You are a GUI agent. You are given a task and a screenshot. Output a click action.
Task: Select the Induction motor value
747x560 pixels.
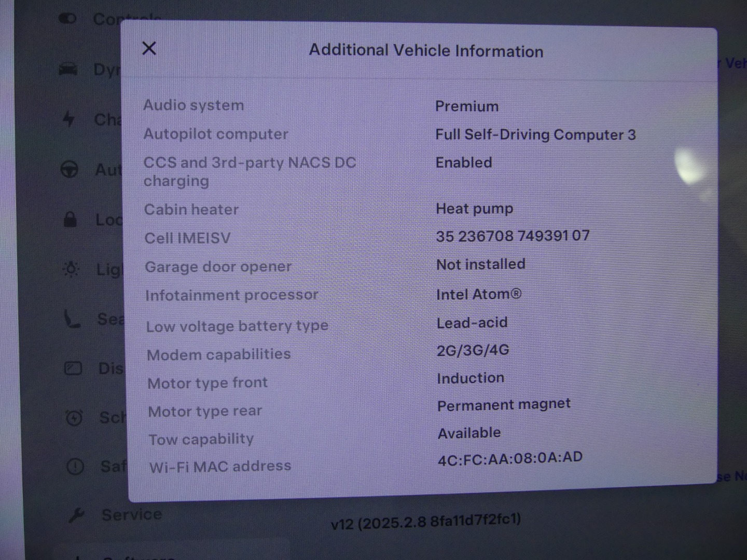471,378
